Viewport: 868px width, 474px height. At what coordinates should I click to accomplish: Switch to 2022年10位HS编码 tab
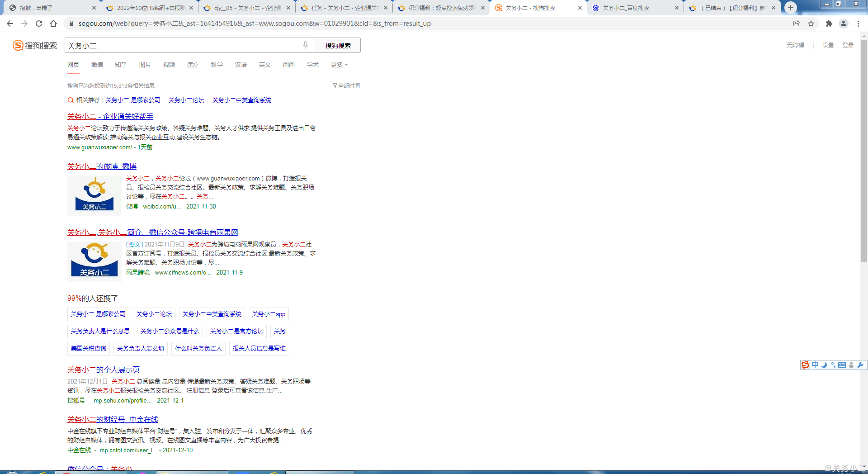(149, 8)
